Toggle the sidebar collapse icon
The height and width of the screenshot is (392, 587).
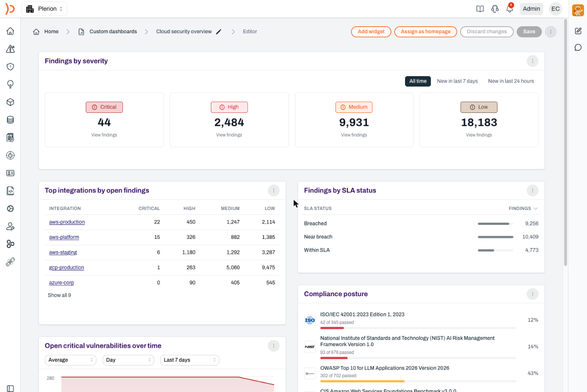[x=10, y=388]
